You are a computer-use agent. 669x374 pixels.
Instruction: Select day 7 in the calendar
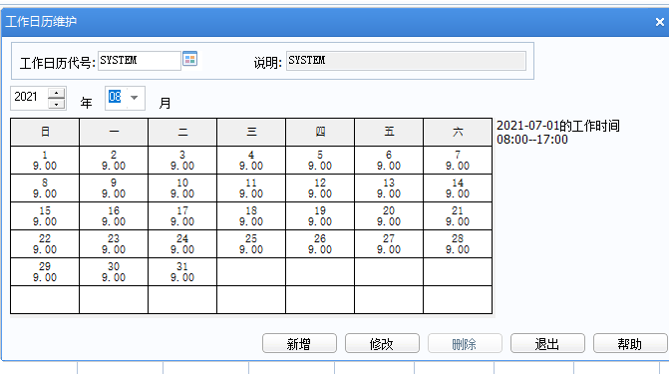pyautogui.click(x=458, y=160)
